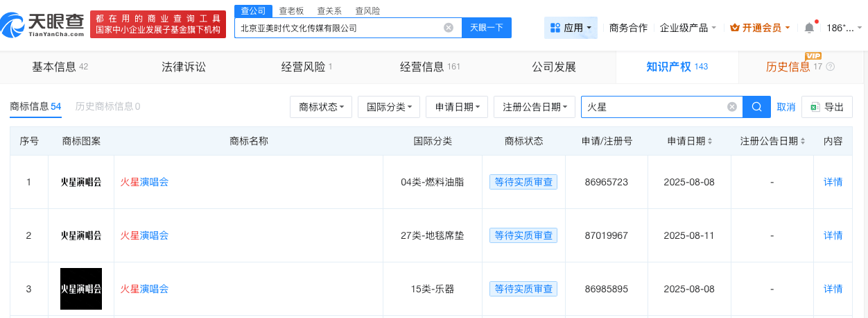Screen dimensions: 868x318
Task: Open the black 火星演唱会 trademark thumbnail
Action: pos(81,289)
